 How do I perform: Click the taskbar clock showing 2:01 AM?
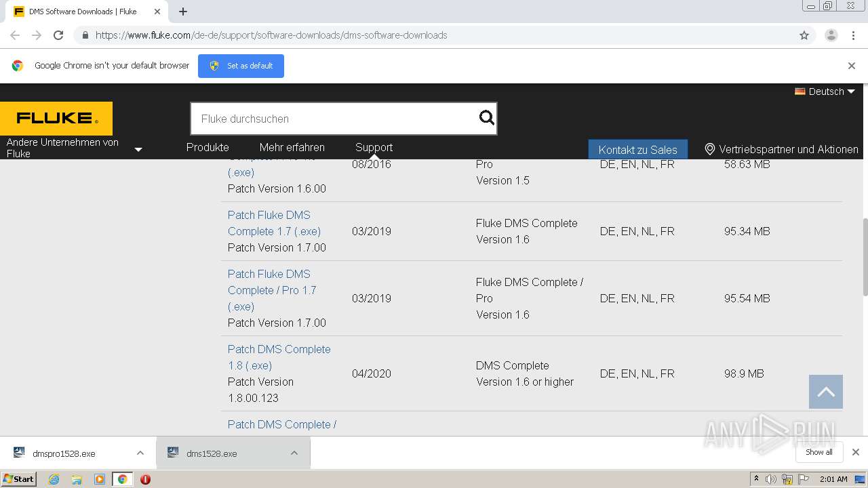click(833, 479)
